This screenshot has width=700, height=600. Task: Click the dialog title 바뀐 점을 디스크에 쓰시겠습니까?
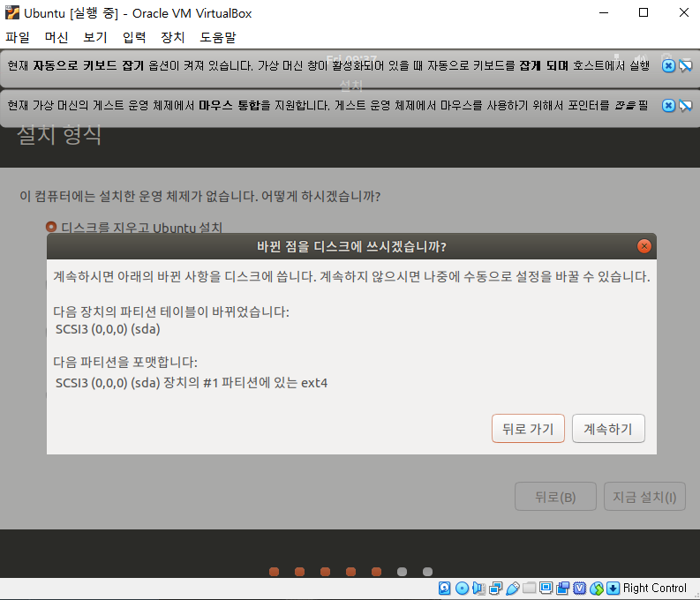[352, 246]
